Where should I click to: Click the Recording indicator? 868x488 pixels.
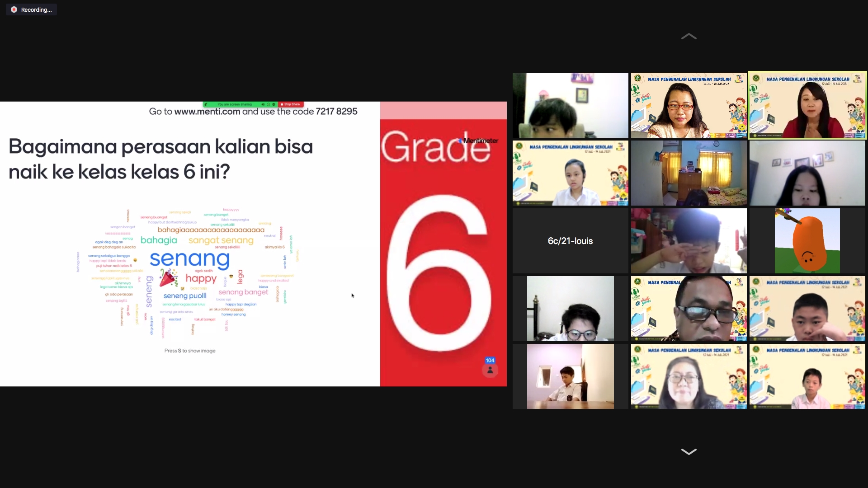tap(31, 9)
